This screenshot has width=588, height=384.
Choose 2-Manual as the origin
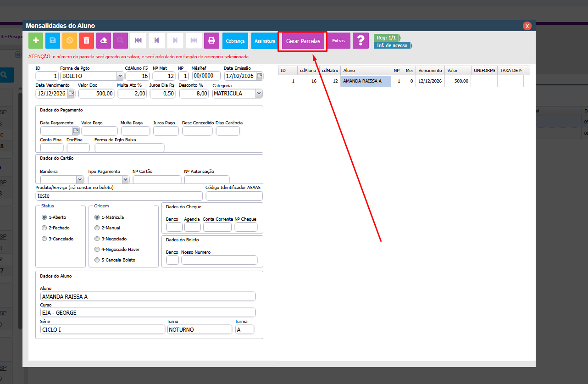97,228
